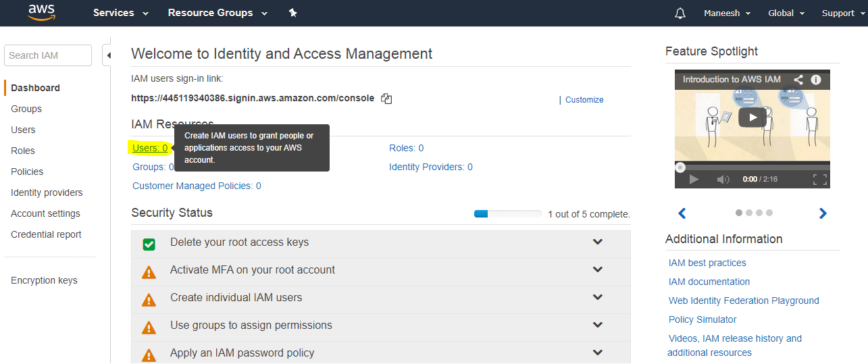Click warning icon for Use groups
Viewport: 868px width, 364px height.
pyautogui.click(x=149, y=328)
